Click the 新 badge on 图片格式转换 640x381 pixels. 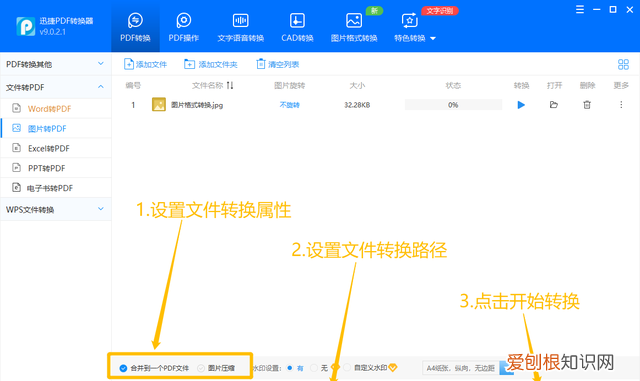coord(374,11)
